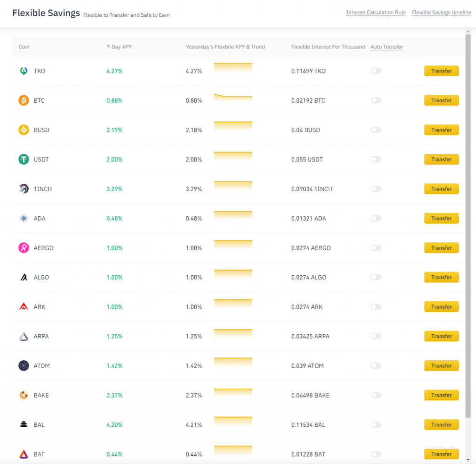Viewport: 476px width, 464px height.
Task: Click the USDT tether icon
Action: pos(24,159)
